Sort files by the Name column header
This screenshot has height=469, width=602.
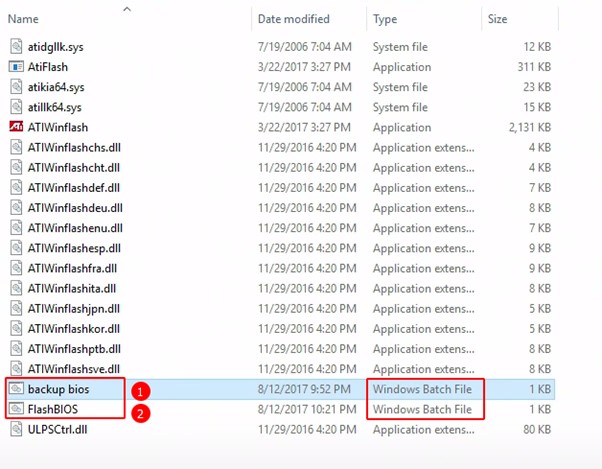23,18
